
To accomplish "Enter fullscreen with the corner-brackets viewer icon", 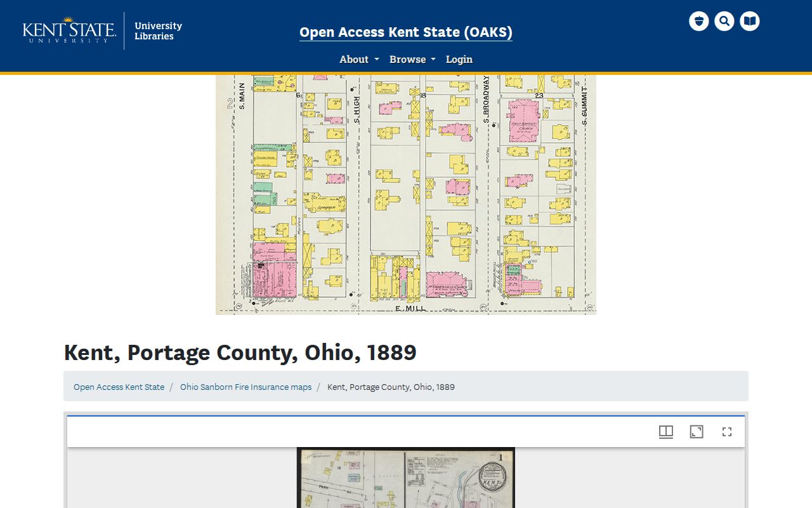I will tap(727, 432).
